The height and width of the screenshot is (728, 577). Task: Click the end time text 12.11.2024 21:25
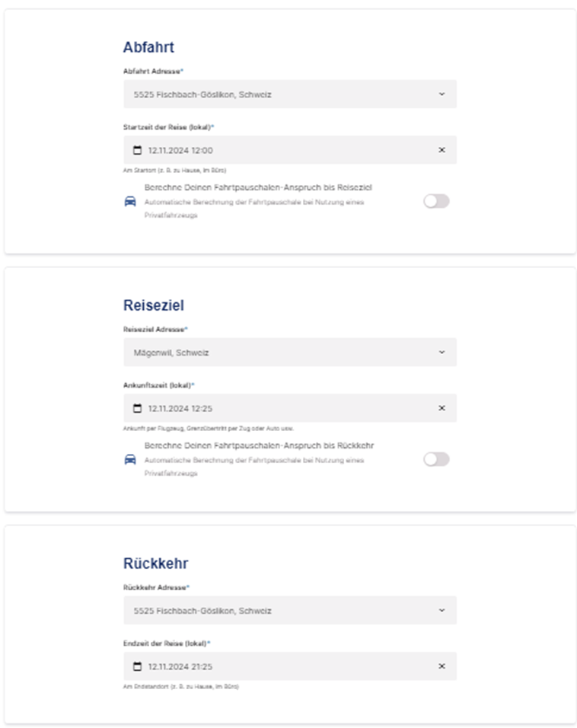180,667
